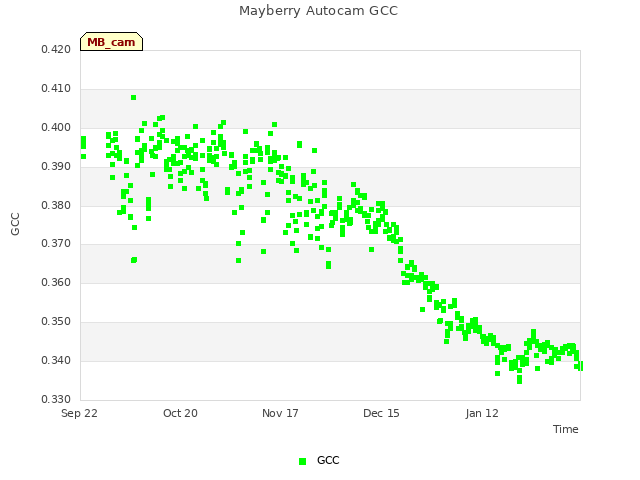
Task: Click the Sep 22 x-axis label
Action: [x=79, y=413]
